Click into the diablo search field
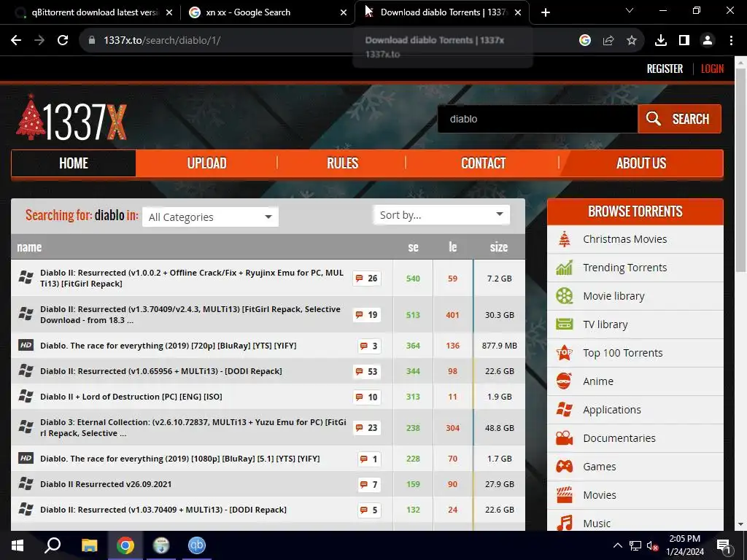The height and width of the screenshot is (560, 747). [538, 119]
